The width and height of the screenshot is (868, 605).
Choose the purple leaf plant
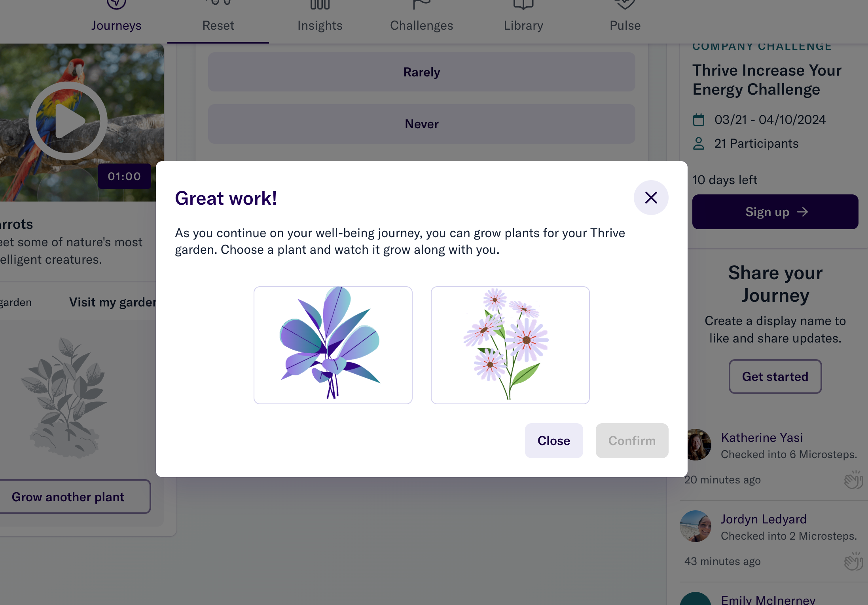coord(333,345)
